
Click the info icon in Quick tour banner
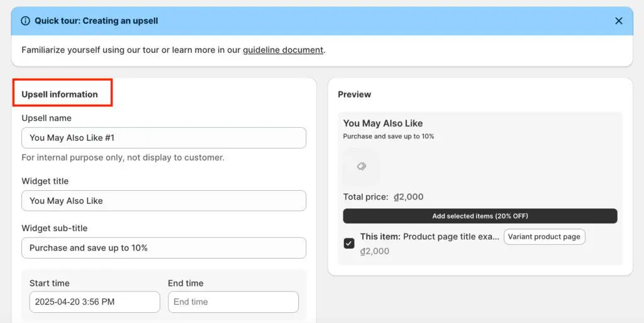(26, 21)
